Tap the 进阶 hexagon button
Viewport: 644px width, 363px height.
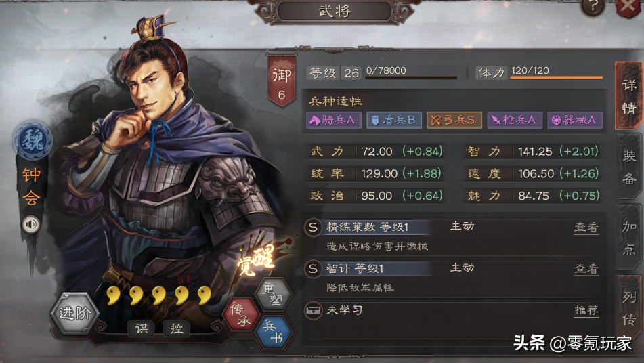coord(74,313)
